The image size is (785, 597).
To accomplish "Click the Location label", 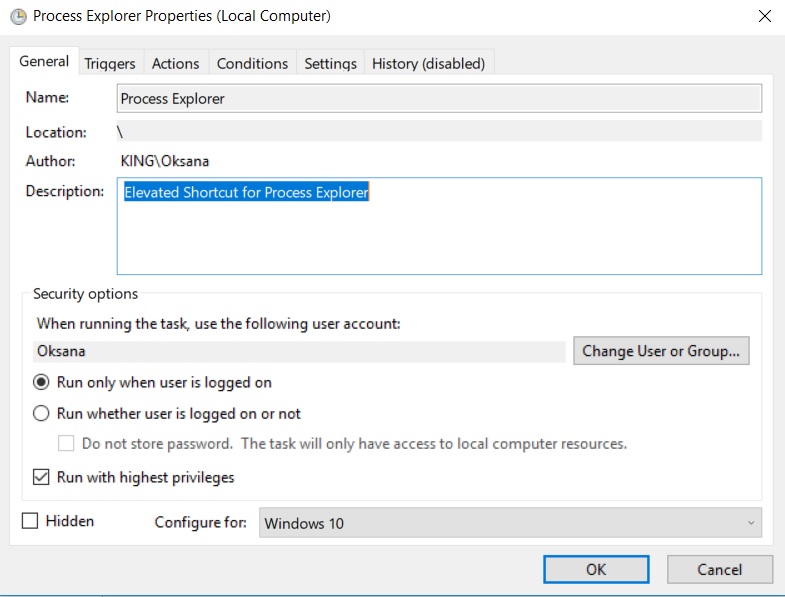I will coord(56,132).
